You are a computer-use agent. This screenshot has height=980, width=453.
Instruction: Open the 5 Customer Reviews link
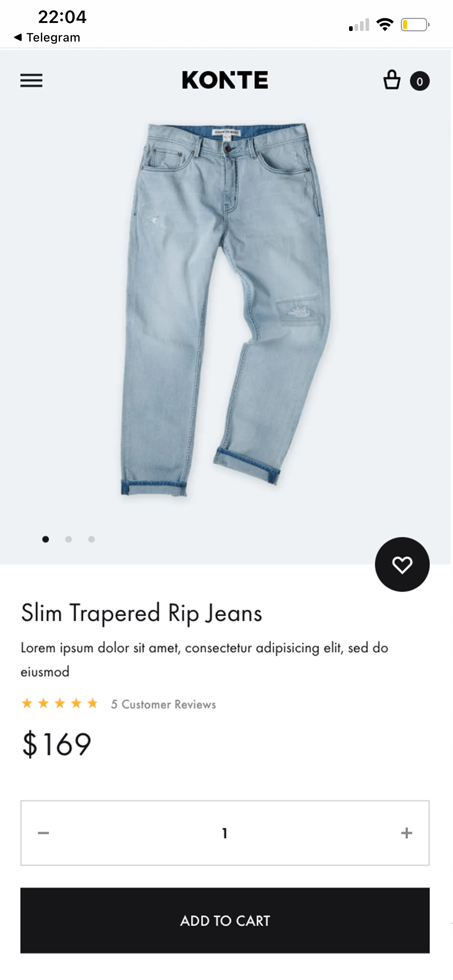tap(163, 705)
